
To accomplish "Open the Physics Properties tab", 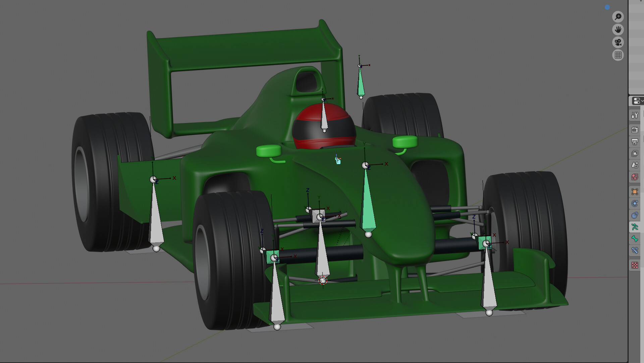I will pyautogui.click(x=635, y=215).
